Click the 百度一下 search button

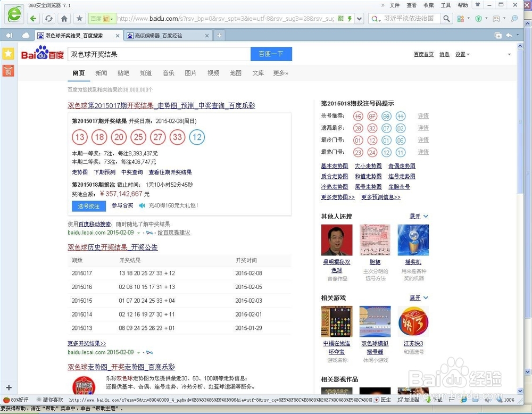271,54
